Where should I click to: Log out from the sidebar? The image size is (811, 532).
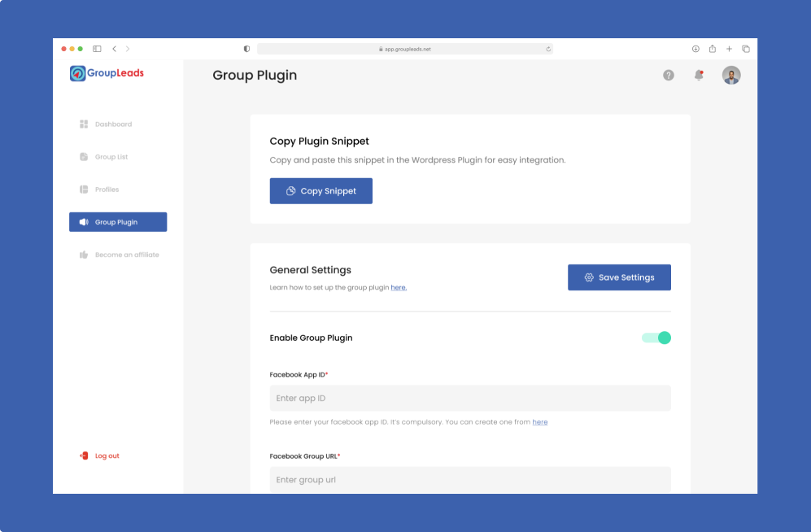107,456
